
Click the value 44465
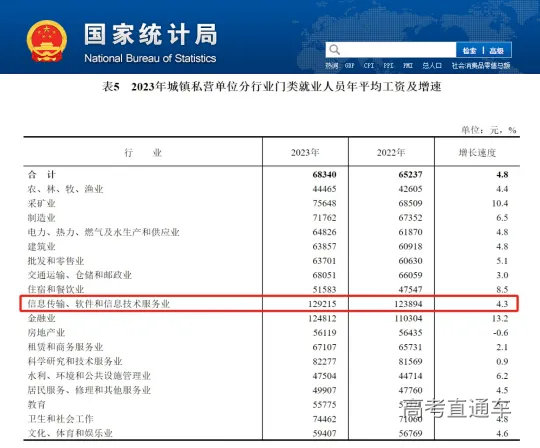pos(324,189)
